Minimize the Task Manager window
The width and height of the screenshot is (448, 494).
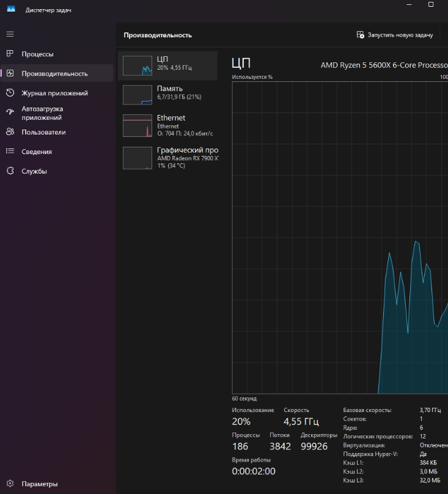click(x=409, y=5)
